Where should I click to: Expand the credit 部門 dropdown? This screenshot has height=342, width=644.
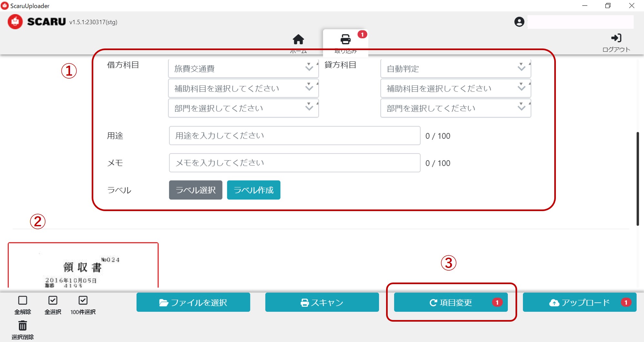455,108
